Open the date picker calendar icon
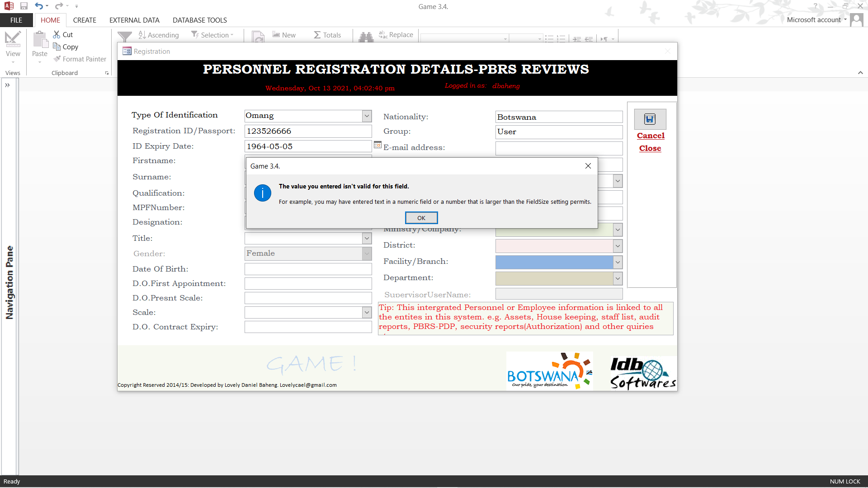868x488 pixels. pyautogui.click(x=378, y=145)
